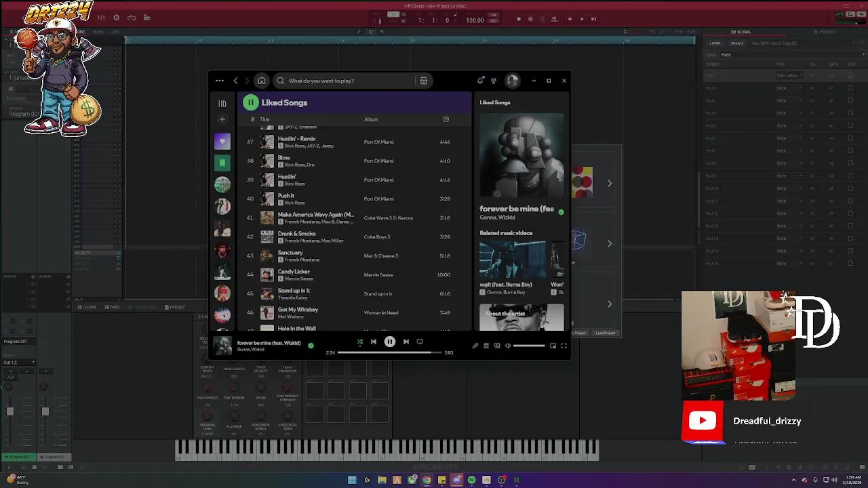The width and height of the screenshot is (868, 488).
Task: Open album 'Coke Boys 3' link
Action: click(377, 237)
